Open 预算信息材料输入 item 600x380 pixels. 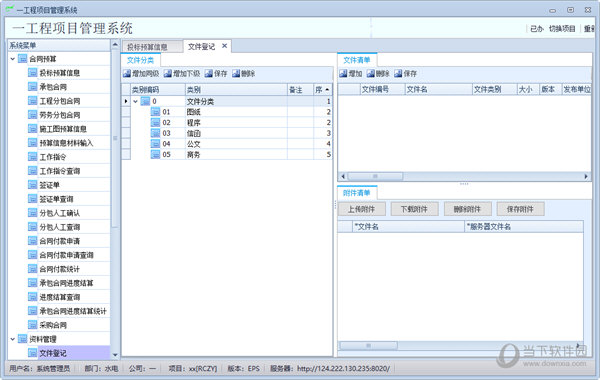66,143
